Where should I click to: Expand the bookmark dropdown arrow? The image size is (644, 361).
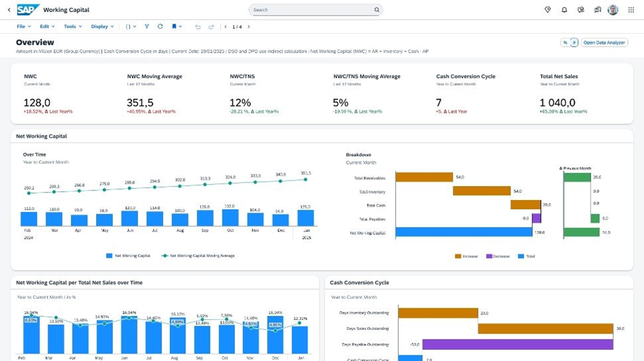[x=181, y=26]
